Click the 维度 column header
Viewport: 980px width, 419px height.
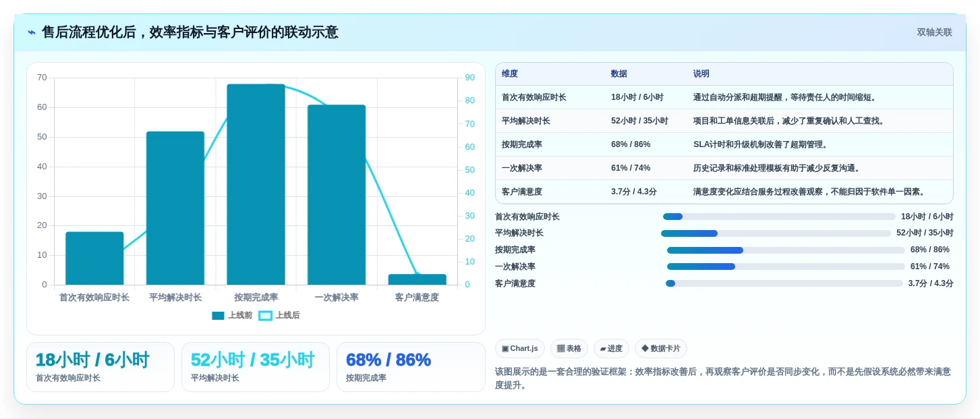[510, 74]
